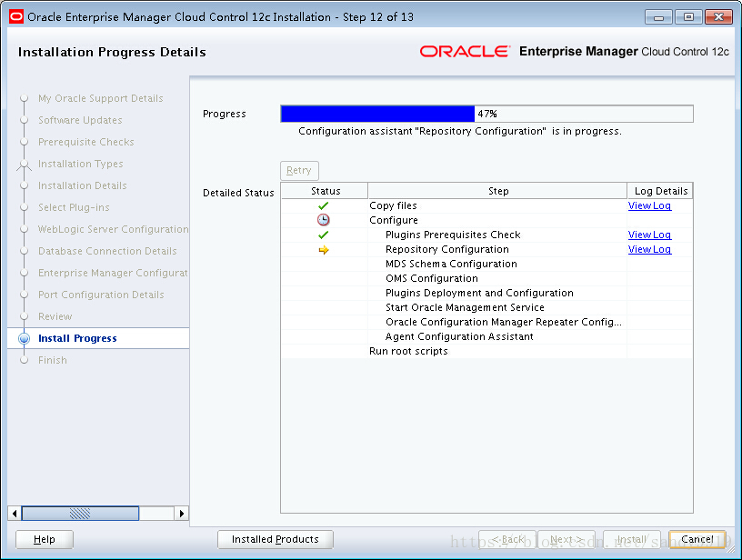This screenshot has height=560, width=742.
Task: Click the right arrow of the sidebar scrollbar
Action: 181,513
